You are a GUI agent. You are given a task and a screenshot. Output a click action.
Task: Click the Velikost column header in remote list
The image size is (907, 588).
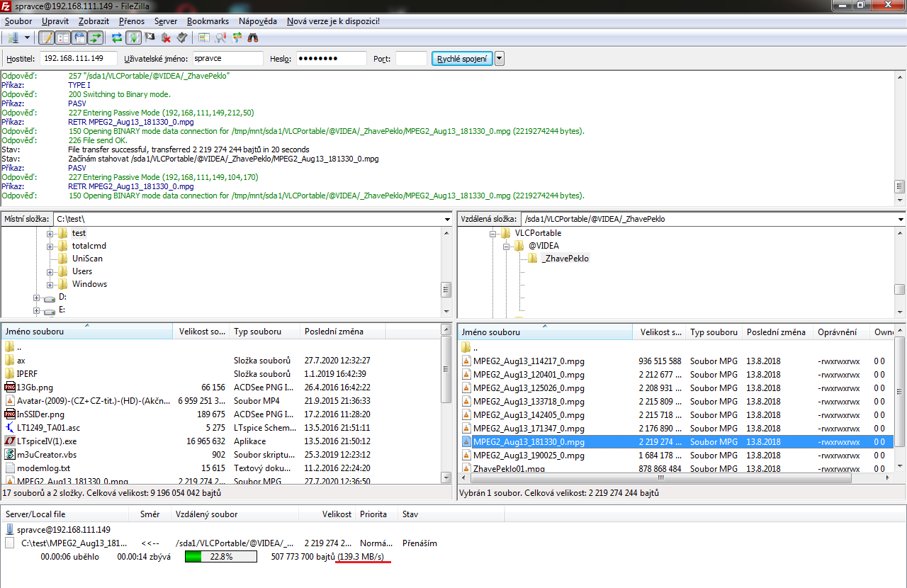click(660, 332)
